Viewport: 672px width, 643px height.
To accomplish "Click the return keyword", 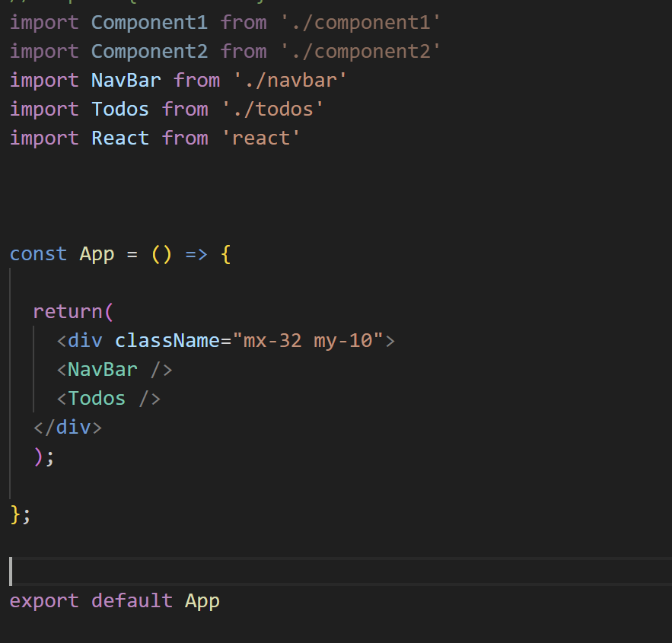I will pyautogui.click(x=67, y=311).
